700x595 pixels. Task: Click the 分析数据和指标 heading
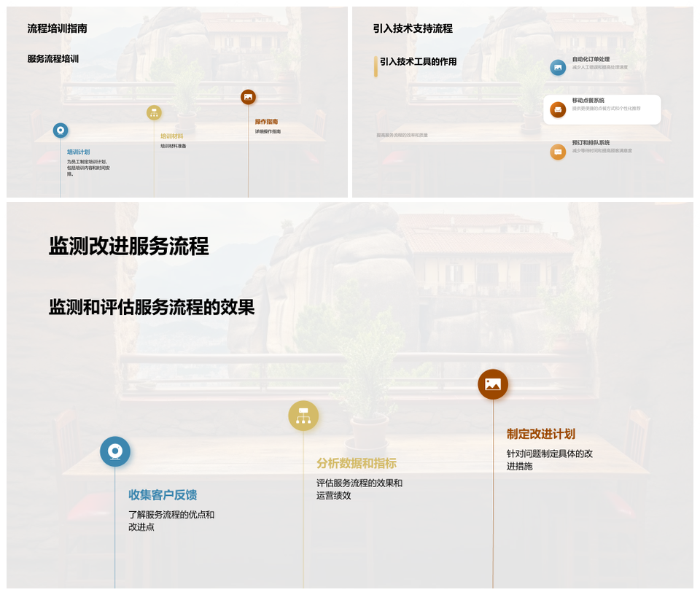click(x=357, y=463)
